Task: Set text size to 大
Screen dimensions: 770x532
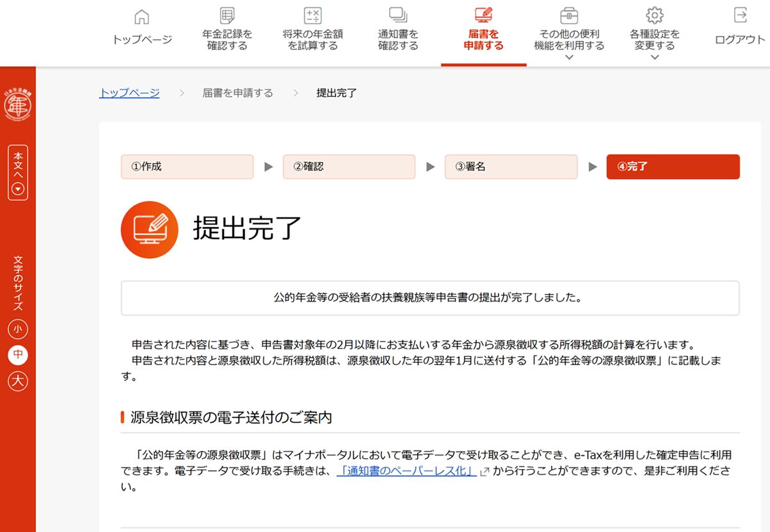Action: (x=18, y=381)
